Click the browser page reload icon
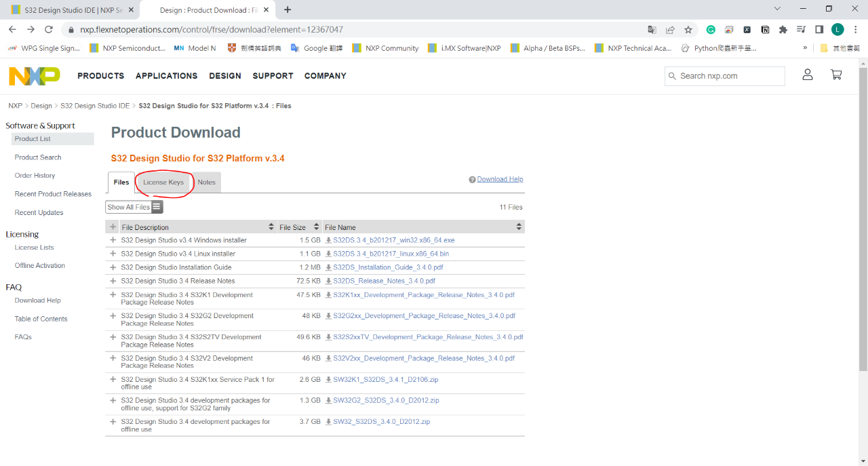This screenshot has width=868, height=466. tap(49, 29)
